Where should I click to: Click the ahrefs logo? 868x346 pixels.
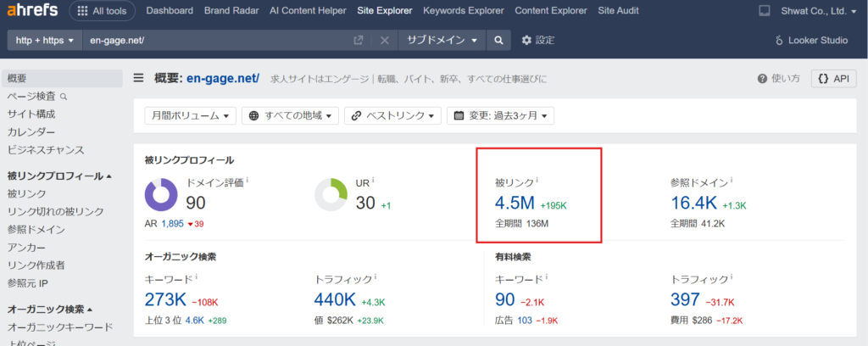(x=33, y=10)
